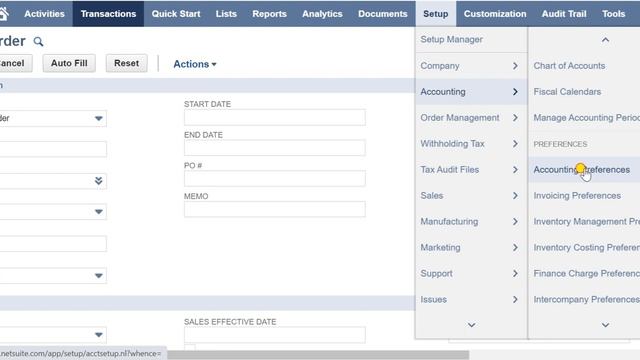Screen dimensions: 640x360
Task: Open Intercompany Preferences
Action: 586,299
